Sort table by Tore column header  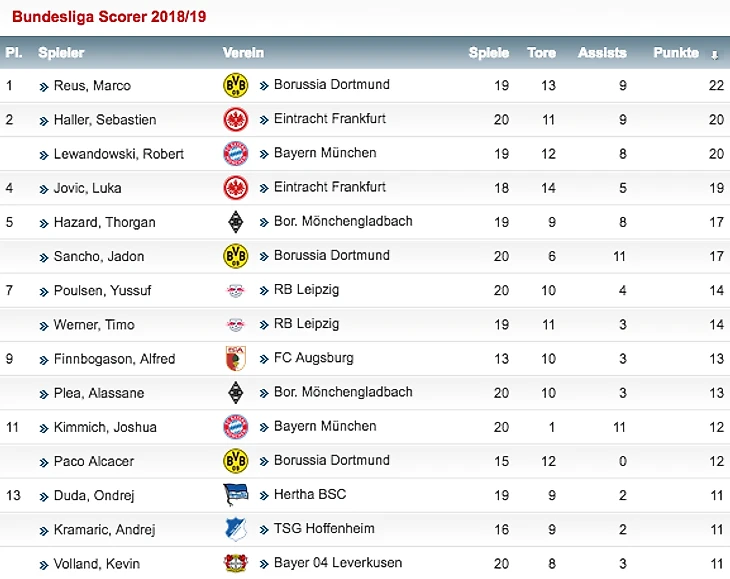[541, 53]
